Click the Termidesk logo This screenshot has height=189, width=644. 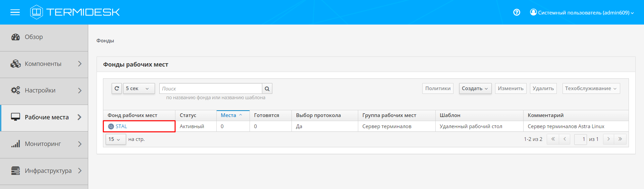coord(75,12)
